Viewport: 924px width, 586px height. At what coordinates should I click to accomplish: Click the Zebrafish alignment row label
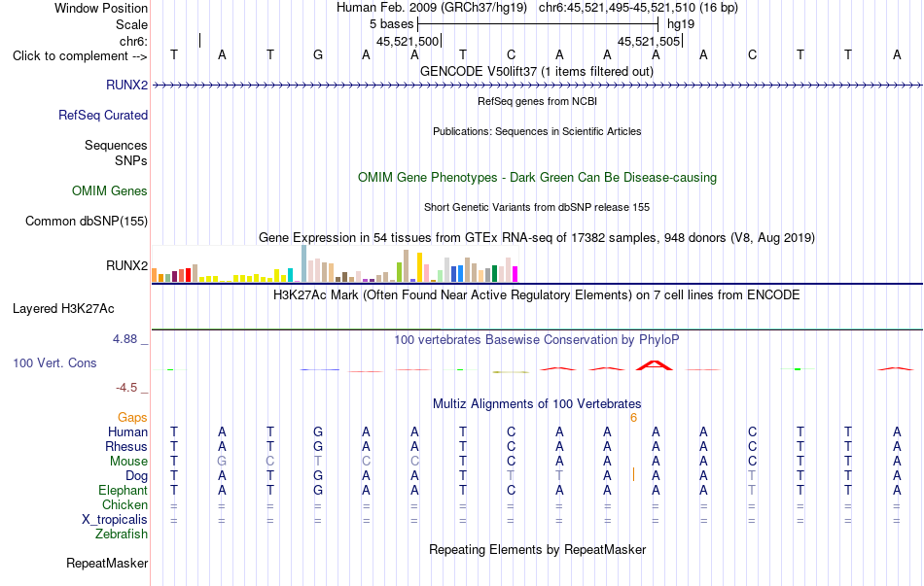click(122, 534)
